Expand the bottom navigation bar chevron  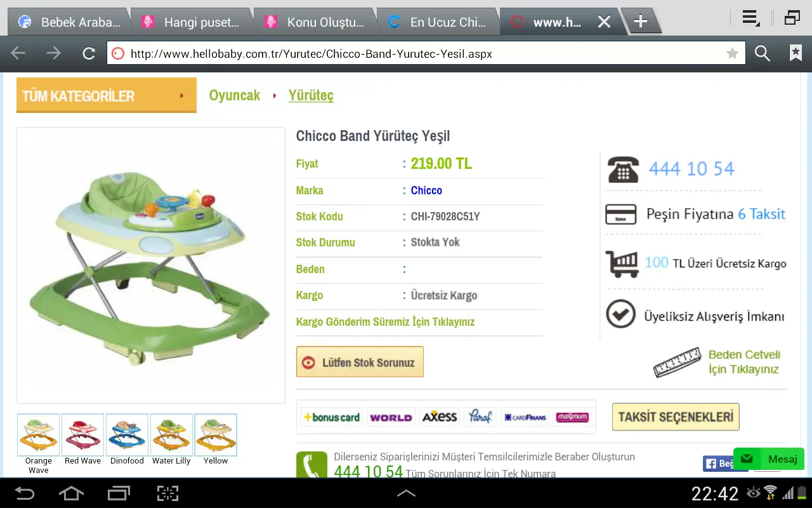pos(406,493)
